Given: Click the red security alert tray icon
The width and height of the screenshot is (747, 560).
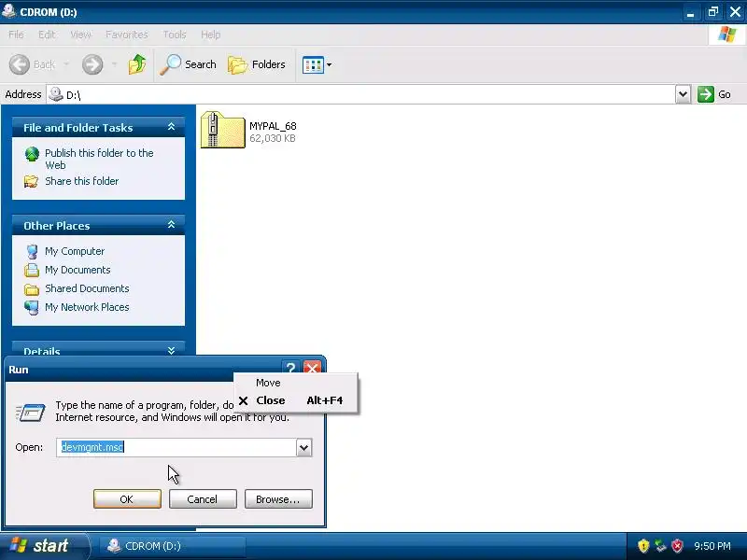Looking at the screenshot, I should pyautogui.click(x=677, y=546).
